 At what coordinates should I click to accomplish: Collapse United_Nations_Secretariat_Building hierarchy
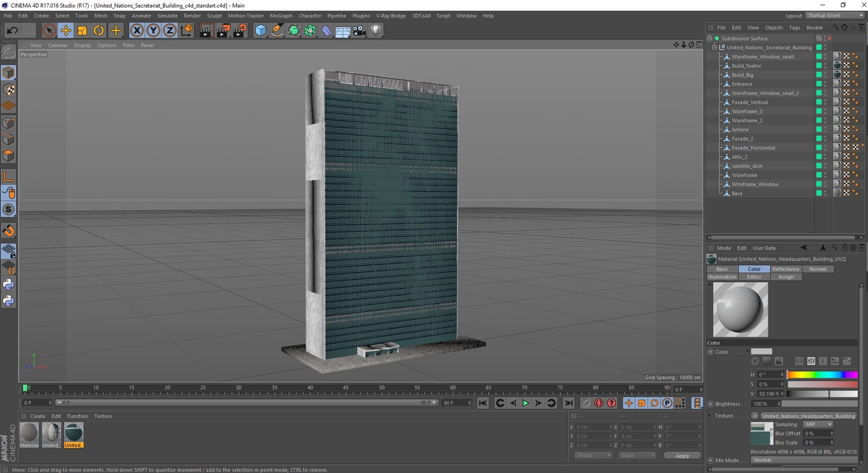pos(715,47)
